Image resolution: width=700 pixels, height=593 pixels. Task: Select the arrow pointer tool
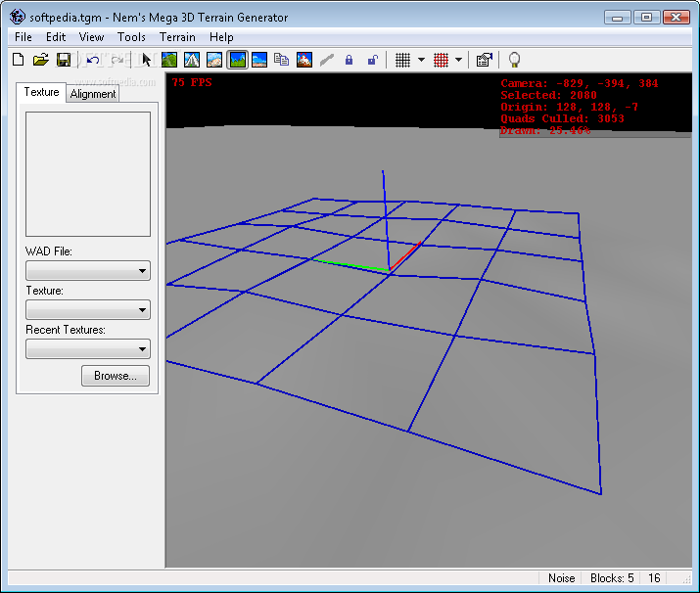(x=147, y=60)
